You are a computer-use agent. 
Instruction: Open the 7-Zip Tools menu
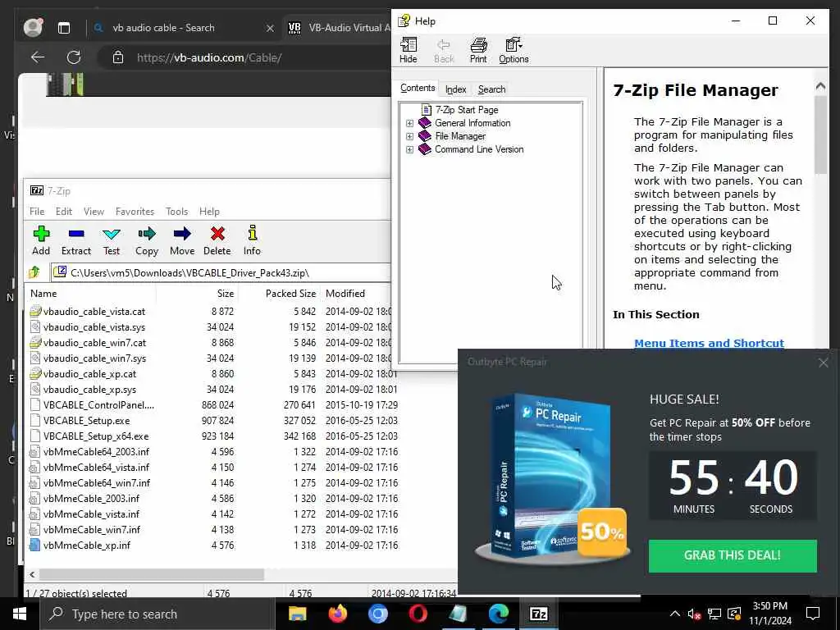click(177, 212)
